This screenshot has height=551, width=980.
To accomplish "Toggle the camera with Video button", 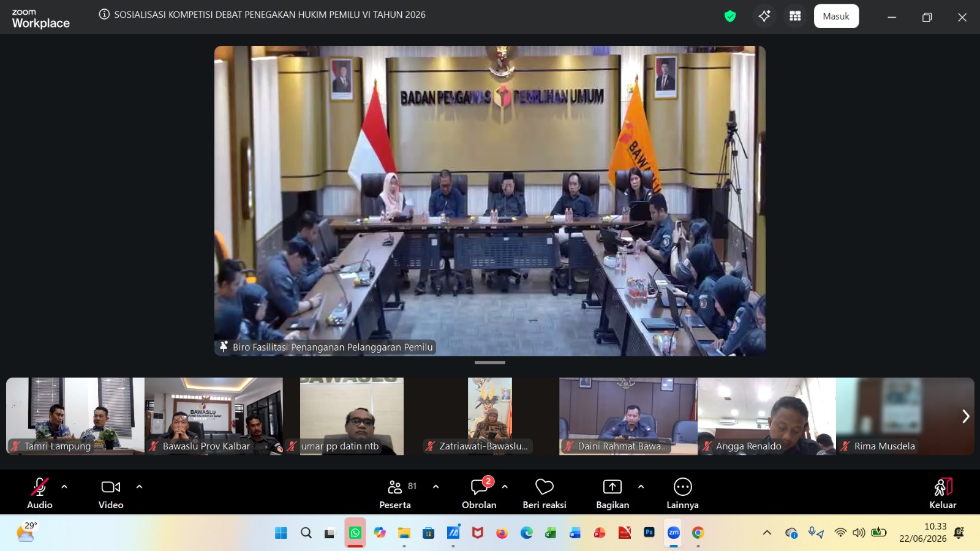I will point(111,493).
